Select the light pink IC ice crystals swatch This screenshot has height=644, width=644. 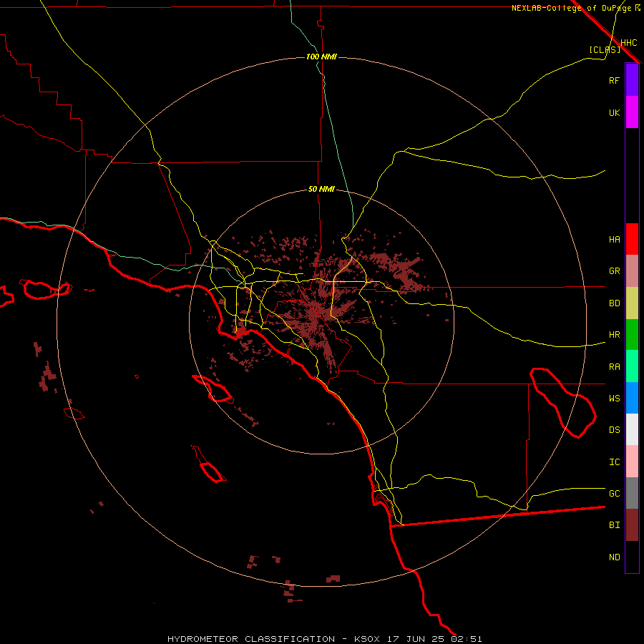(632, 462)
